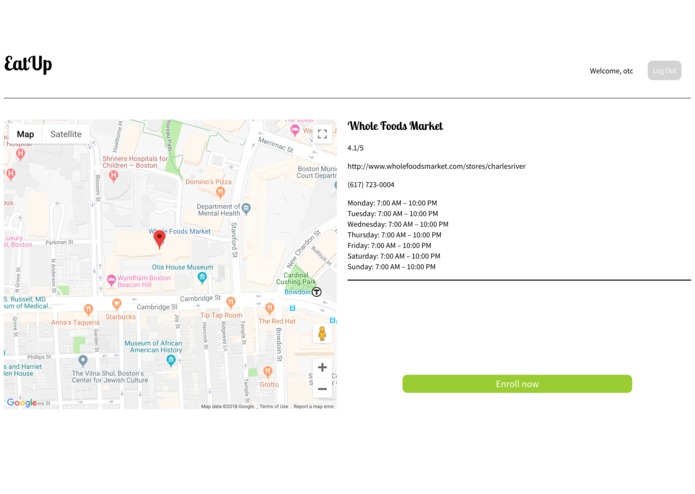Click the Department of Mental Health marker
The image size is (695, 494).
(x=246, y=208)
